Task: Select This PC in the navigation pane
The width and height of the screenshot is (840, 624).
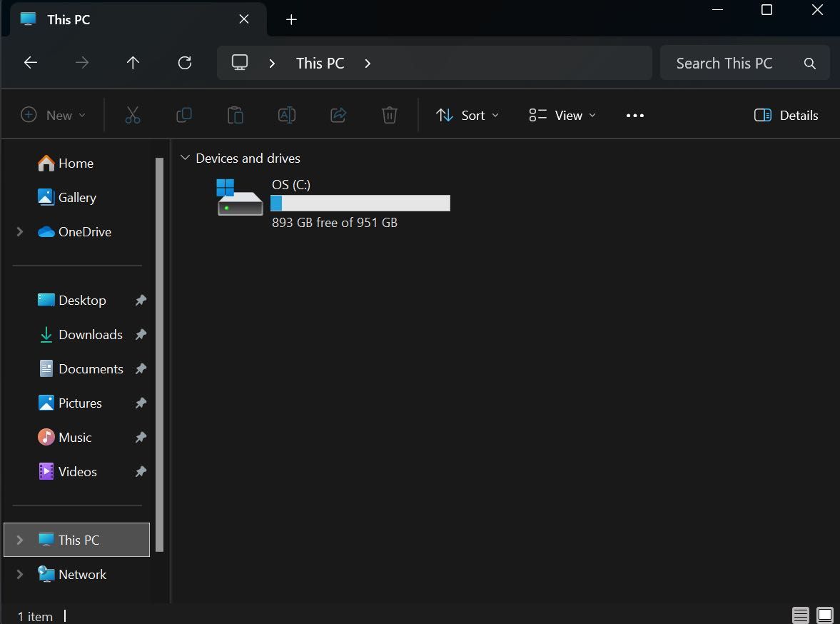Action: pos(76,540)
